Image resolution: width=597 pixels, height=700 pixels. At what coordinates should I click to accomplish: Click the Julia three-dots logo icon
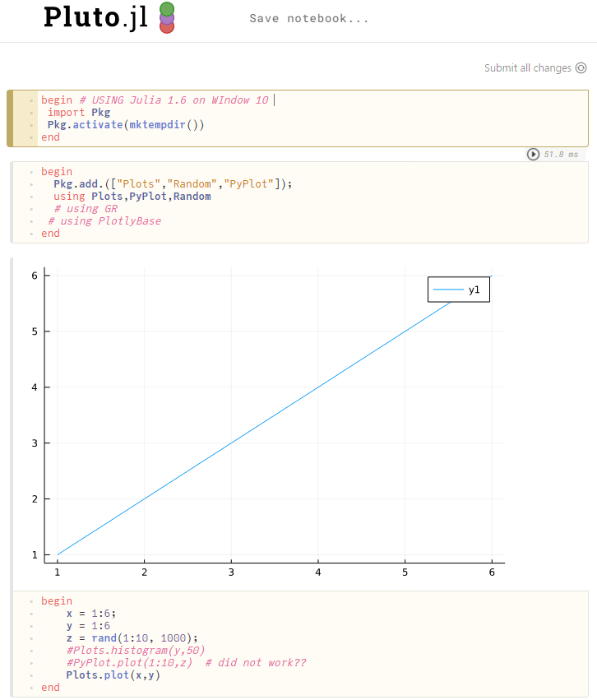click(x=167, y=18)
